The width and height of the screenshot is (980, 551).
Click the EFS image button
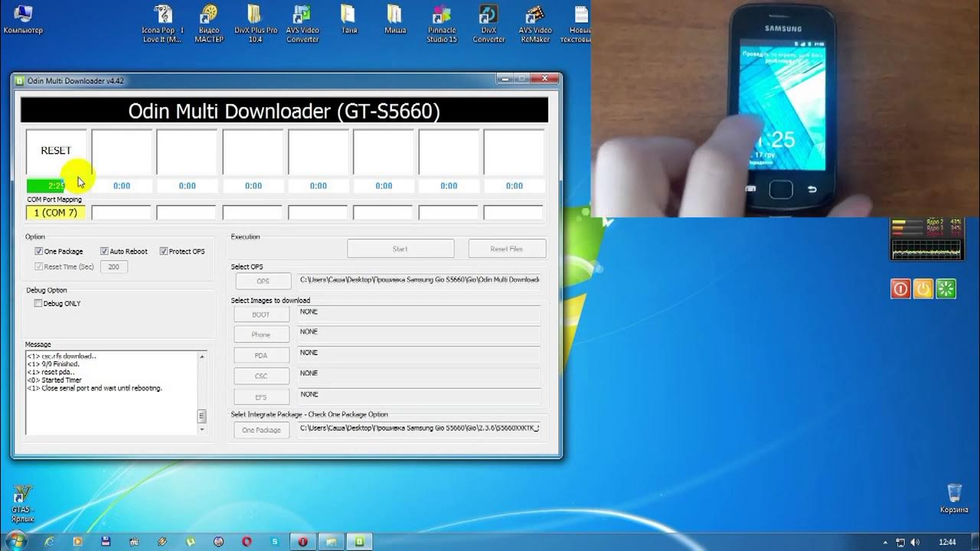(x=261, y=396)
